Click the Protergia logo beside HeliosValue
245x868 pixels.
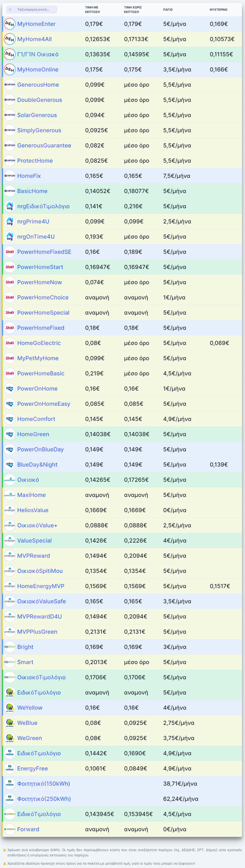tap(10, 510)
